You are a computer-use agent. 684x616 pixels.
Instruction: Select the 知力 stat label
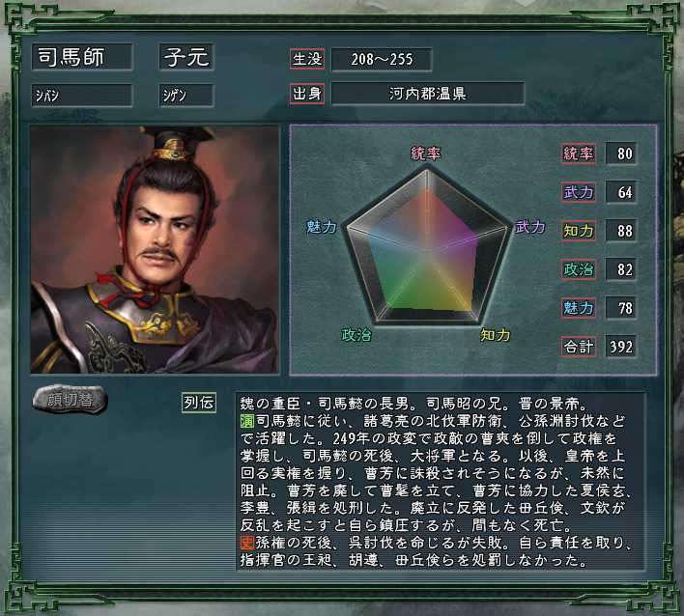[579, 231]
